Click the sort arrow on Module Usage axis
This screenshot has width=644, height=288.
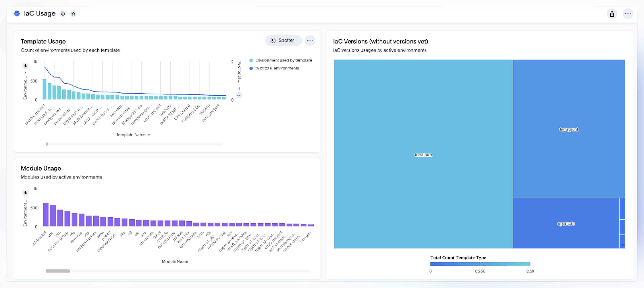tap(25, 193)
